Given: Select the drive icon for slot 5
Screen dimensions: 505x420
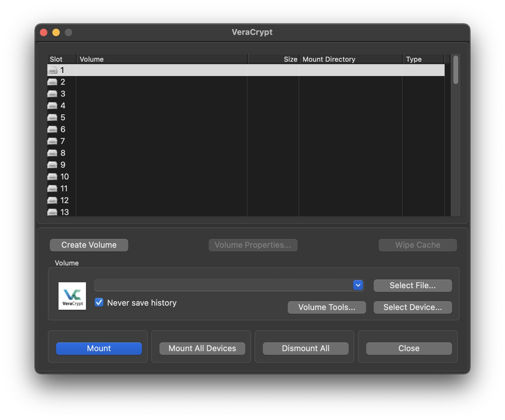Looking at the screenshot, I should 52,118.
